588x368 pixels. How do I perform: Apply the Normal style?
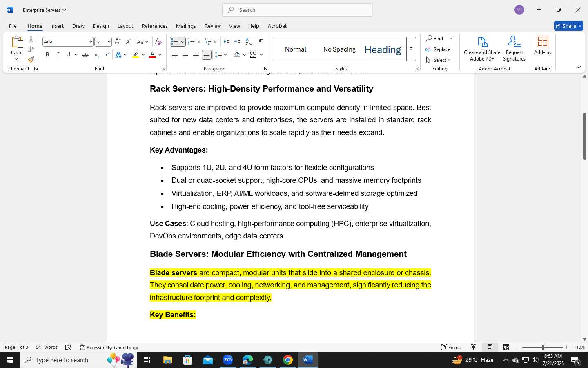pyautogui.click(x=296, y=49)
